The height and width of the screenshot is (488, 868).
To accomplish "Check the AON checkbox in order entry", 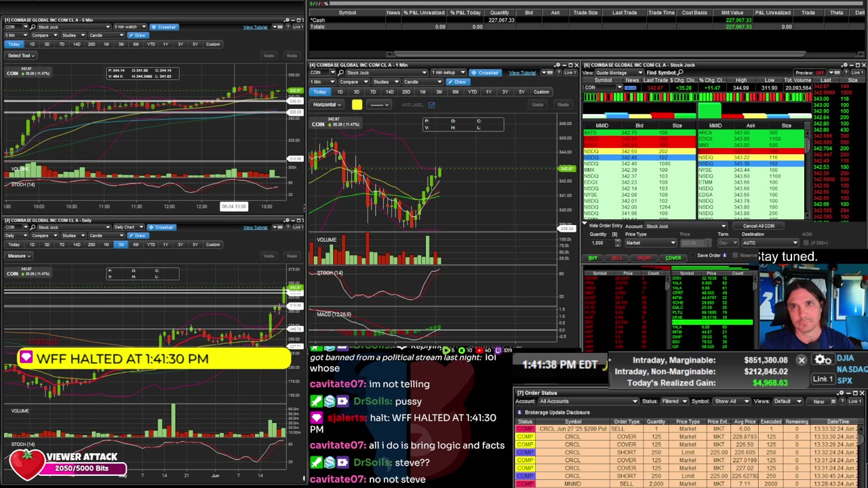I will tap(806, 243).
